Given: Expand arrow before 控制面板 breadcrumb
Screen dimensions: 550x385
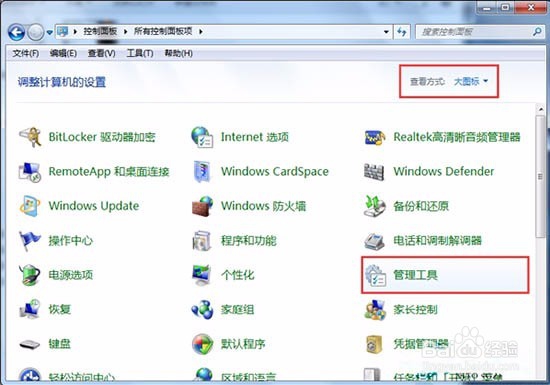Looking at the screenshot, I should click(x=75, y=32).
